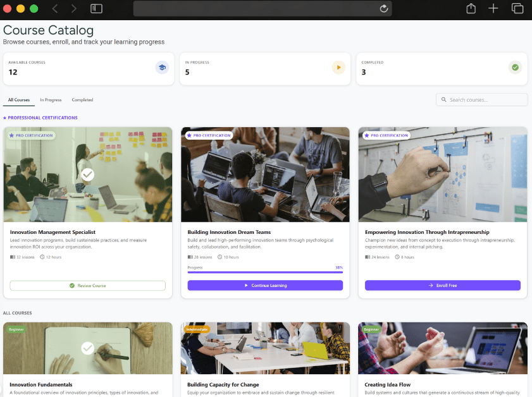Click Pro Certification badge on Innovation Management card
This screenshot has height=397, width=532.
tap(31, 135)
